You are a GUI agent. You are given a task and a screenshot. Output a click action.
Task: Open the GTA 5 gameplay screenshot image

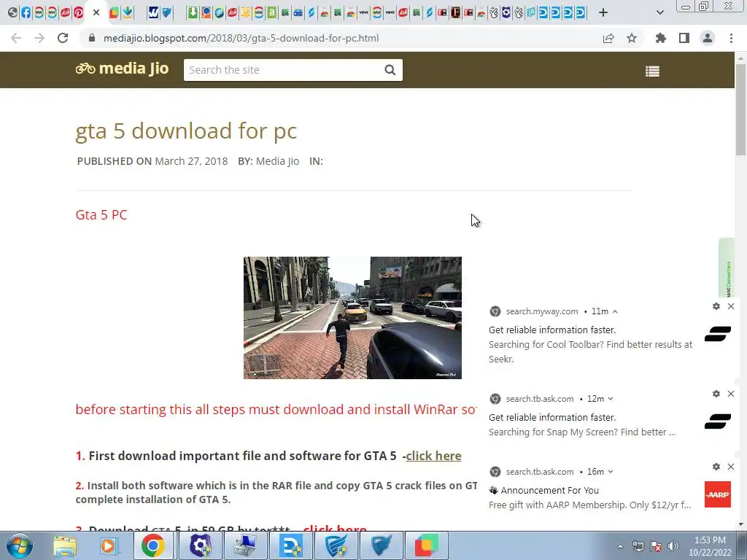click(x=352, y=318)
